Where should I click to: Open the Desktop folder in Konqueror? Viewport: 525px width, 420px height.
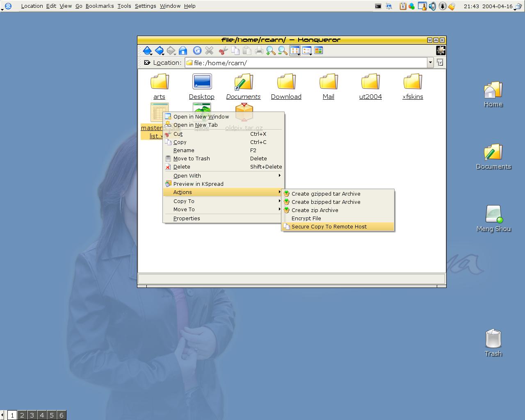pyautogui.click(x=201, y=86)
